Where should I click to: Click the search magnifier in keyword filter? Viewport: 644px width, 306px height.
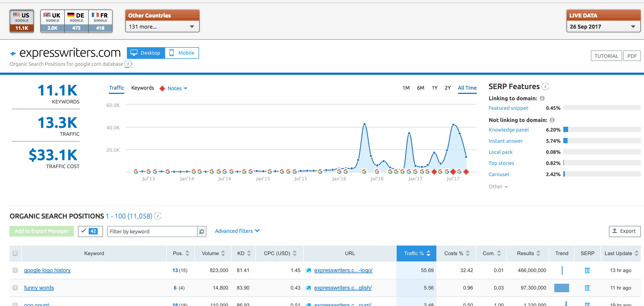[202, 231]
